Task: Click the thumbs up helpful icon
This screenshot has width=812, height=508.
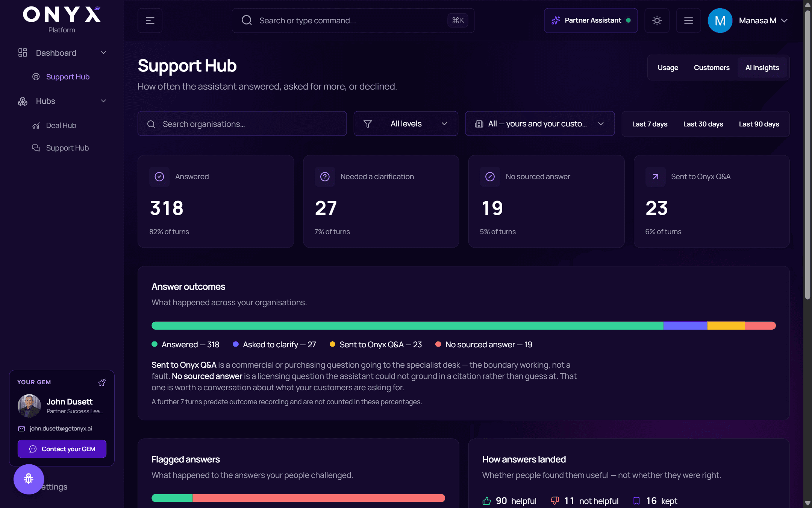Action: coord(487,501)
